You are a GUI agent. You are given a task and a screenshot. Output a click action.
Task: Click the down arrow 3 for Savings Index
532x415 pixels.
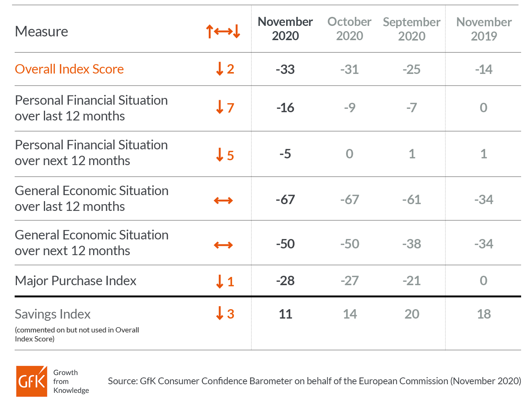coord(225,314)
